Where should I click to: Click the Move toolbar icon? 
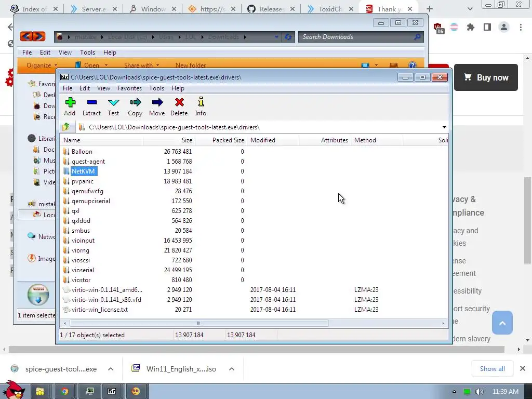tap(157, 107)
